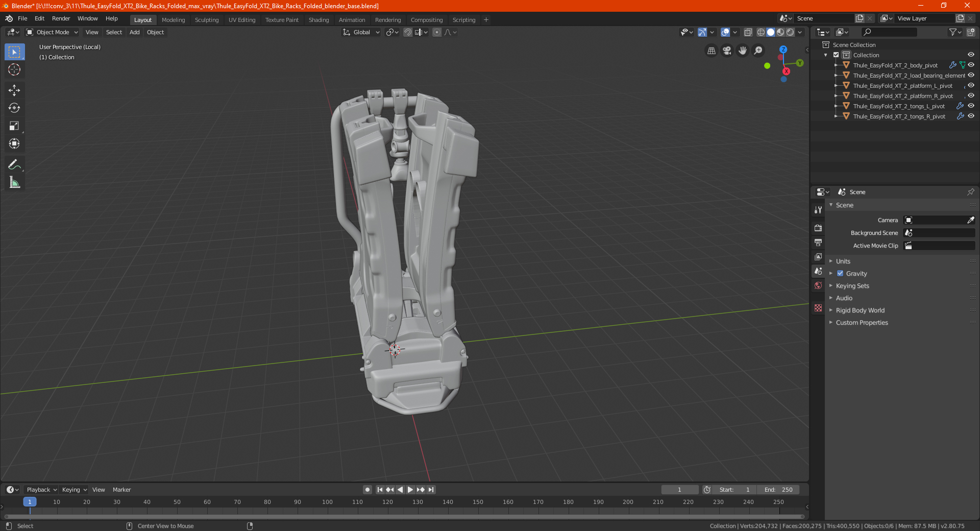
Task: Toggle proportional editing button
Action: click(437, 32)
